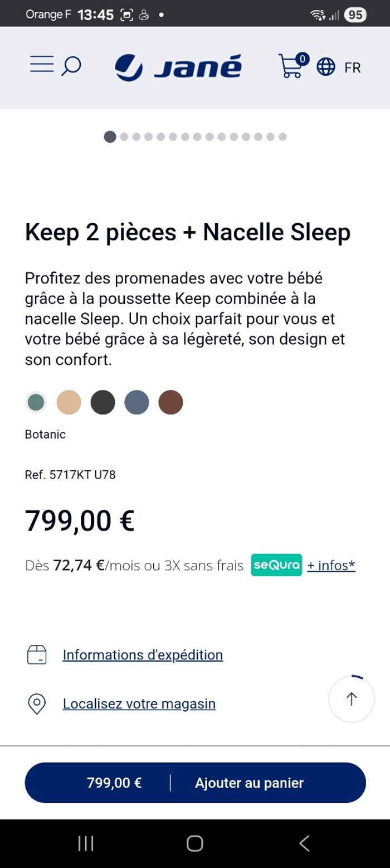Viewport: 390px width, 868px height.
Task: Jump to the last carousel dot
Action: pyautogui.click(x=281, y=137)
